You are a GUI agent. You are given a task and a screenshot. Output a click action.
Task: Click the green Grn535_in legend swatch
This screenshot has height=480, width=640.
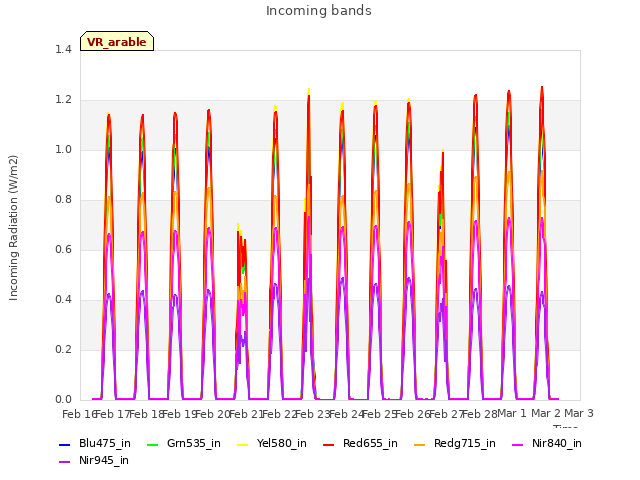click(152, 444)
